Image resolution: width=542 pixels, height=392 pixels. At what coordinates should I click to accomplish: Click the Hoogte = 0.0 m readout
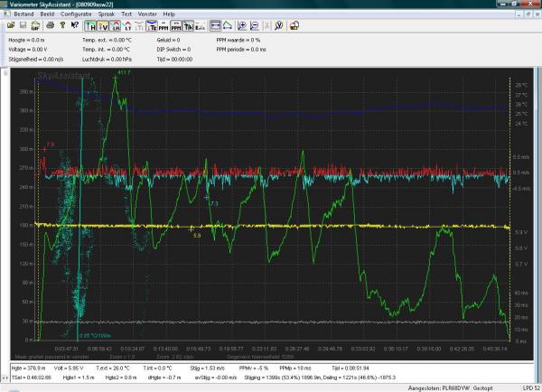click(26, 40)
